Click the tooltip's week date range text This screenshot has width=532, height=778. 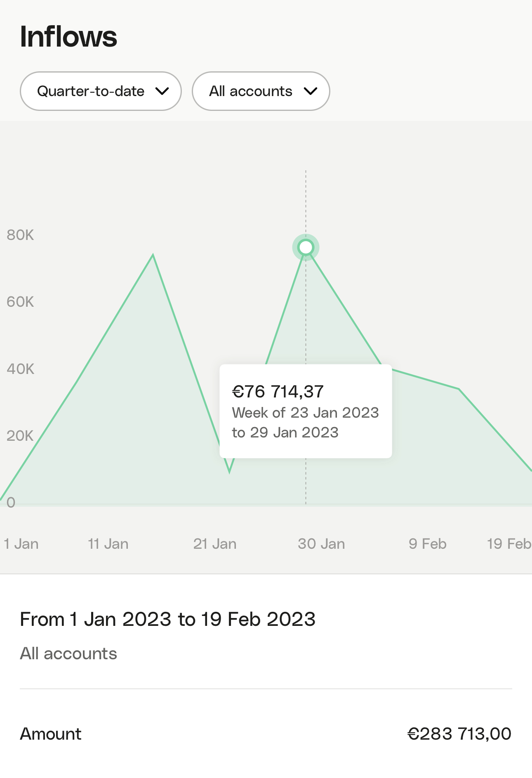[305, 422]
